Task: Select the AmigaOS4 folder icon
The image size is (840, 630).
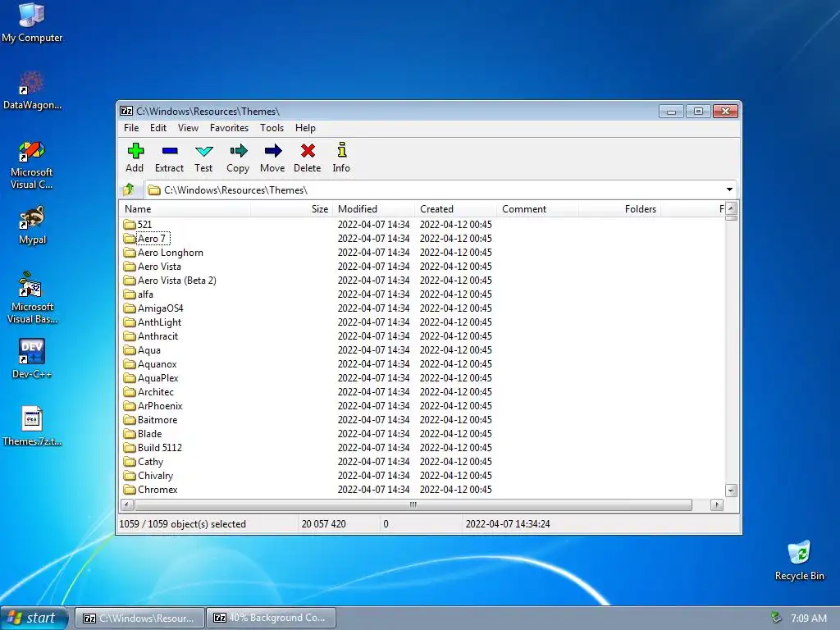Action: (129, 308)
